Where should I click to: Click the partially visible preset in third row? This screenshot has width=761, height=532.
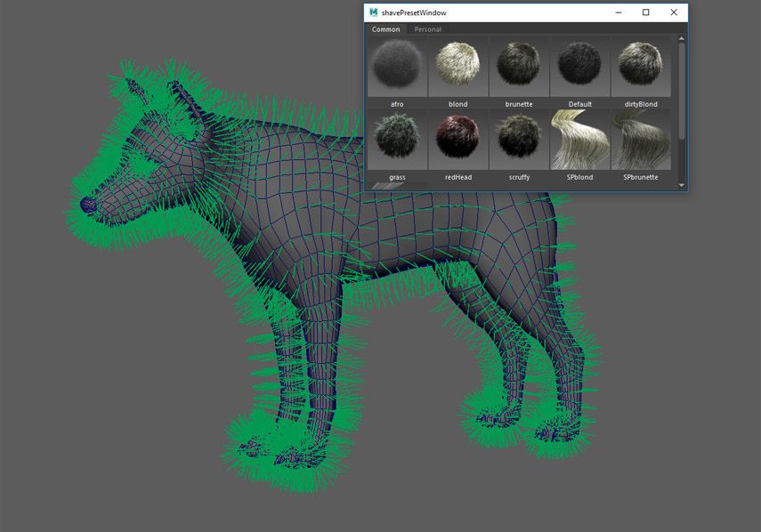click(x=397, y=186)
